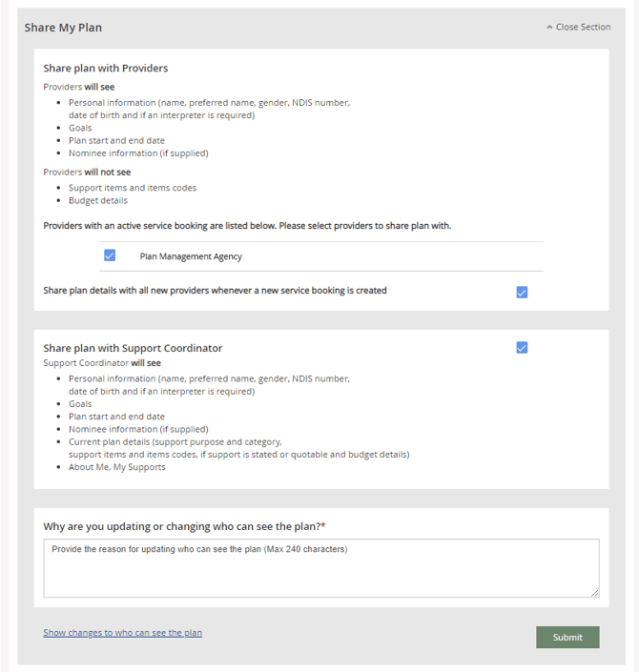This screenshot has width=639, height=672.
Task: Submit the plan sharing changes
Action: [x=567, y=637]
